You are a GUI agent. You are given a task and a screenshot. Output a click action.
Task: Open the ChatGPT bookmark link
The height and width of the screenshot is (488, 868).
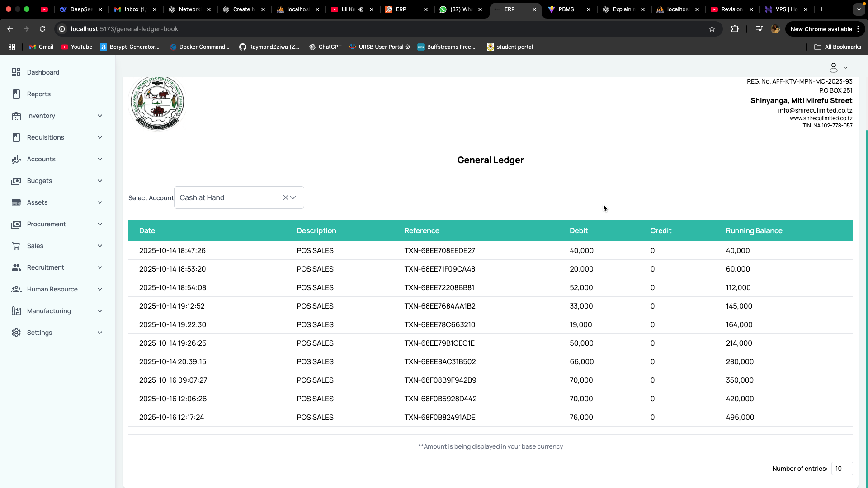pos(325,47)
